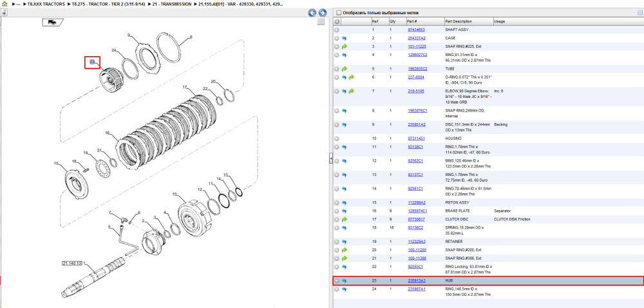Open part number link 87311451
Screen dimensions: 644x308
416,139
